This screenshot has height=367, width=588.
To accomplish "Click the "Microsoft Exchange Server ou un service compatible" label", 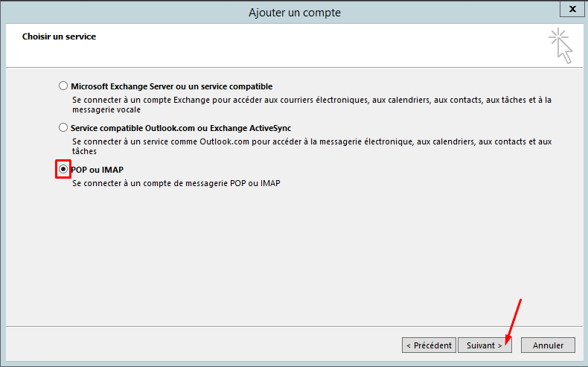I will tap(171, 86).
